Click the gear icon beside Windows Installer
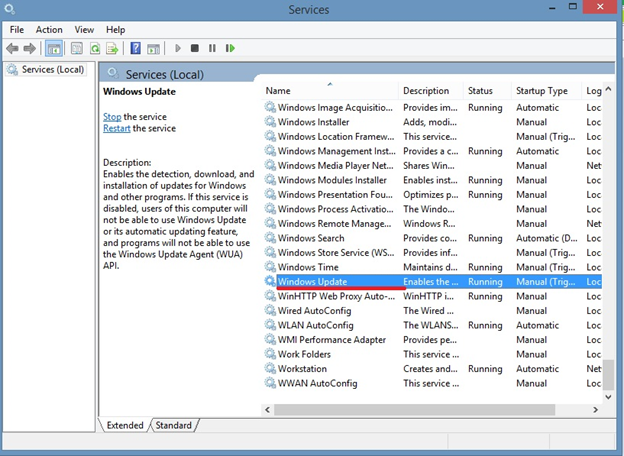624x456 pixels. tap(270, 122)
